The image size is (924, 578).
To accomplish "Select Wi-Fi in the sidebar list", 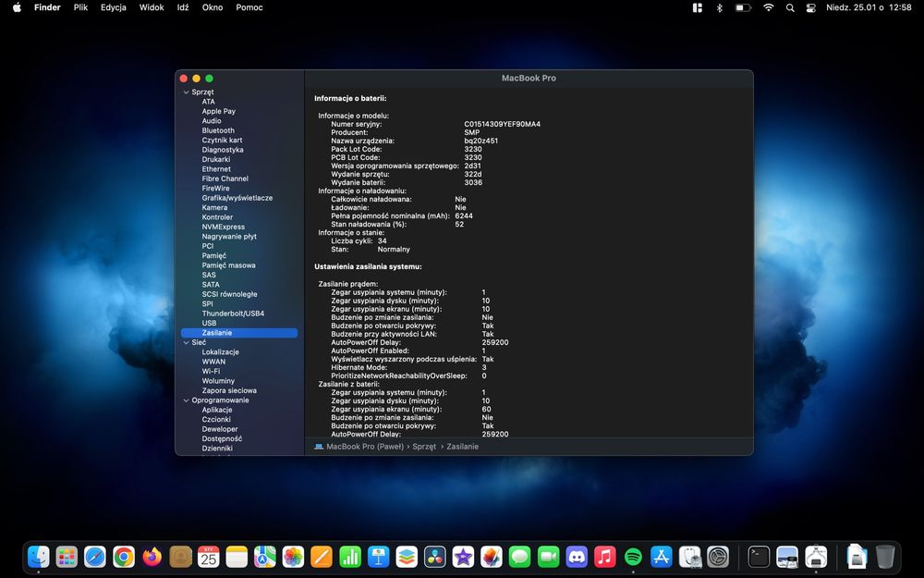I will pos(211,371).
